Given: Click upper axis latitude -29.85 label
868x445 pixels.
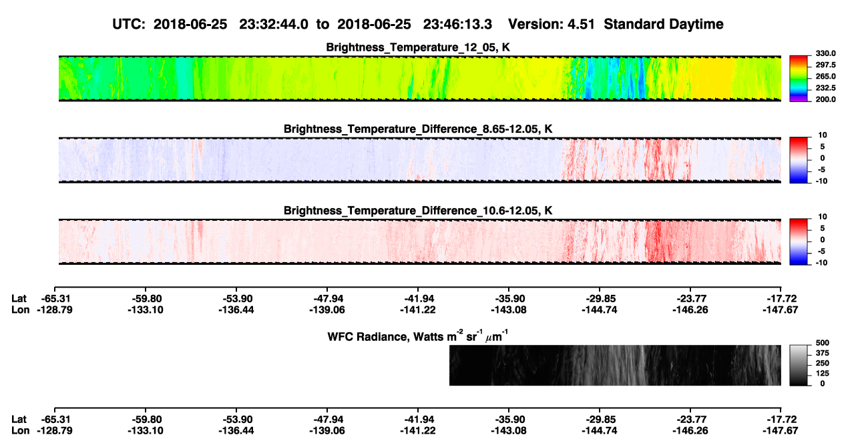Looking at the screenshot, I should pos(599,298).
